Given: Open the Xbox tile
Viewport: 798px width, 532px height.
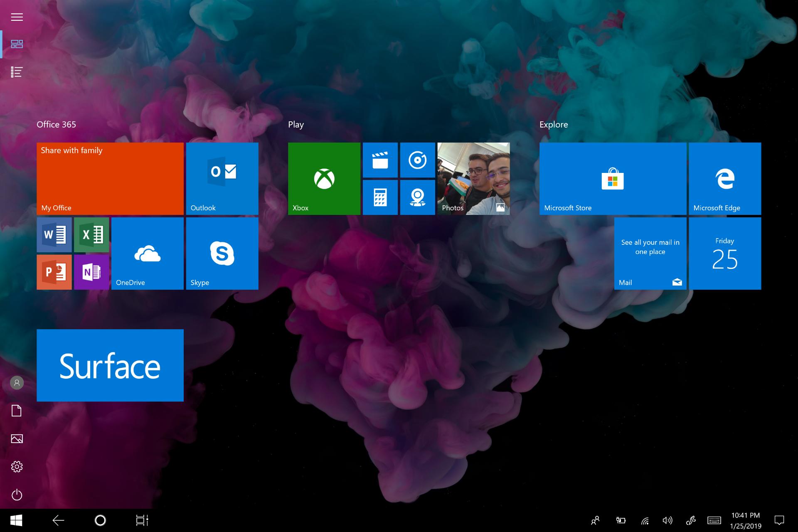Looking at the screenshot, I should coord(324,179).
